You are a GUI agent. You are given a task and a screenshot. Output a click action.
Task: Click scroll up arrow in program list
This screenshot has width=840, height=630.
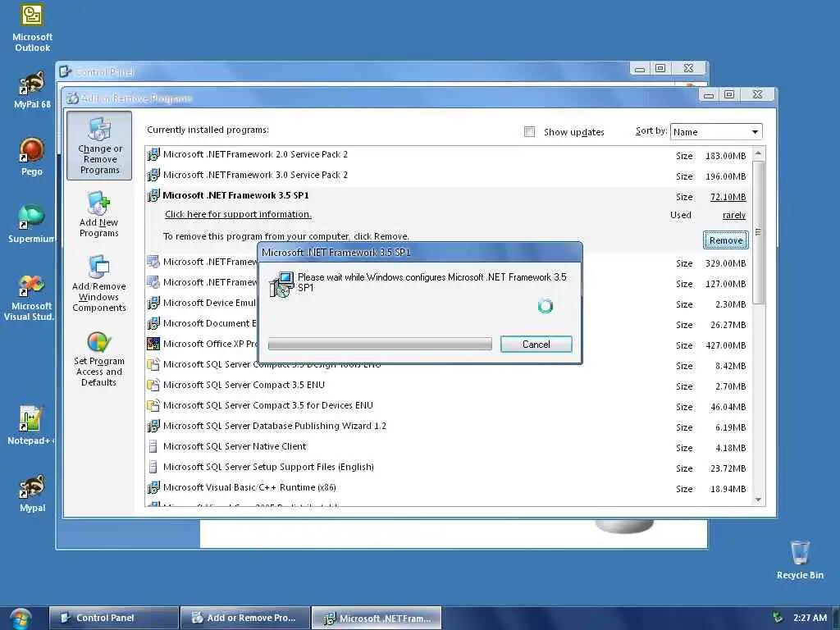(758, 153)
